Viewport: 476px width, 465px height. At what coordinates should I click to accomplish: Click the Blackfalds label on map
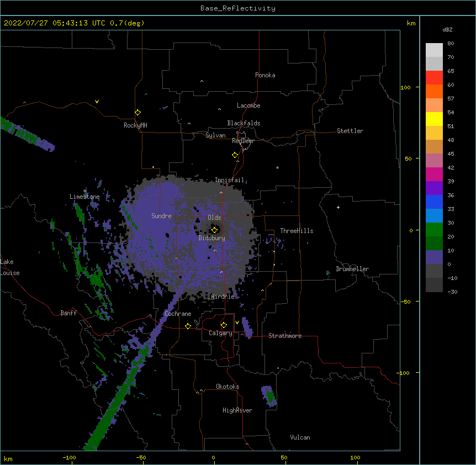[x=244, y=123]
